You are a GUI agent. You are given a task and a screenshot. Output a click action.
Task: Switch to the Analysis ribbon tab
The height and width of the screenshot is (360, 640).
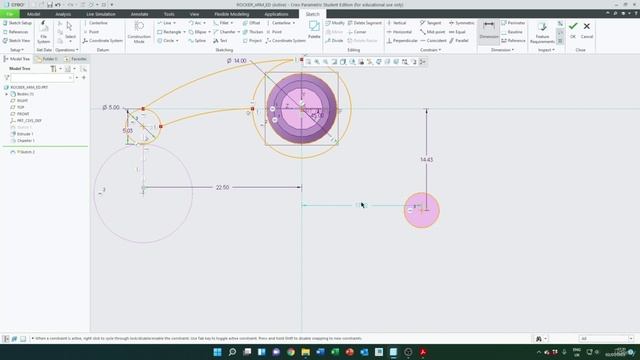(x=63, y=14)
